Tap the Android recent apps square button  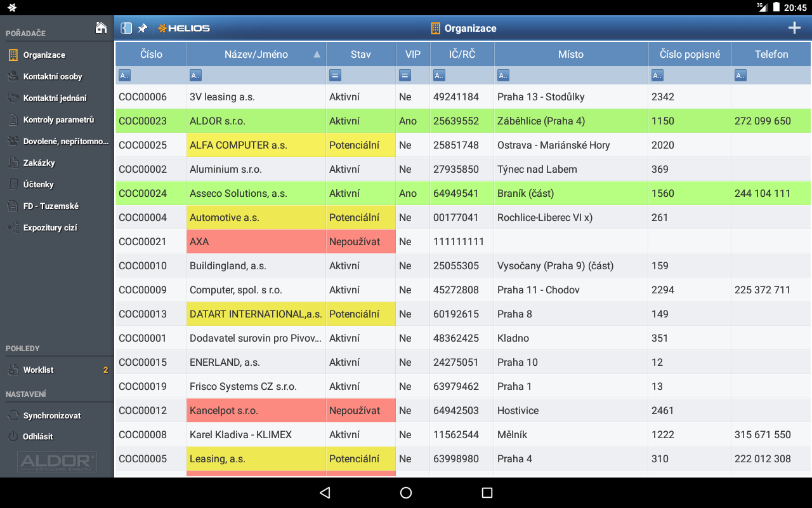(x=487, y=493)
